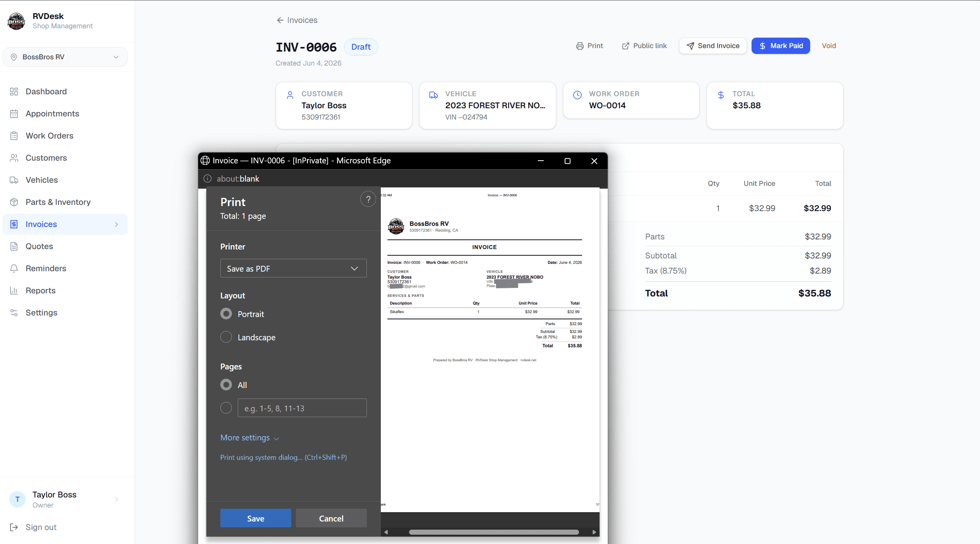This screenshot has width=980, height=544.
Task: Select Landscape layout
Action: [x=226, y=337]
